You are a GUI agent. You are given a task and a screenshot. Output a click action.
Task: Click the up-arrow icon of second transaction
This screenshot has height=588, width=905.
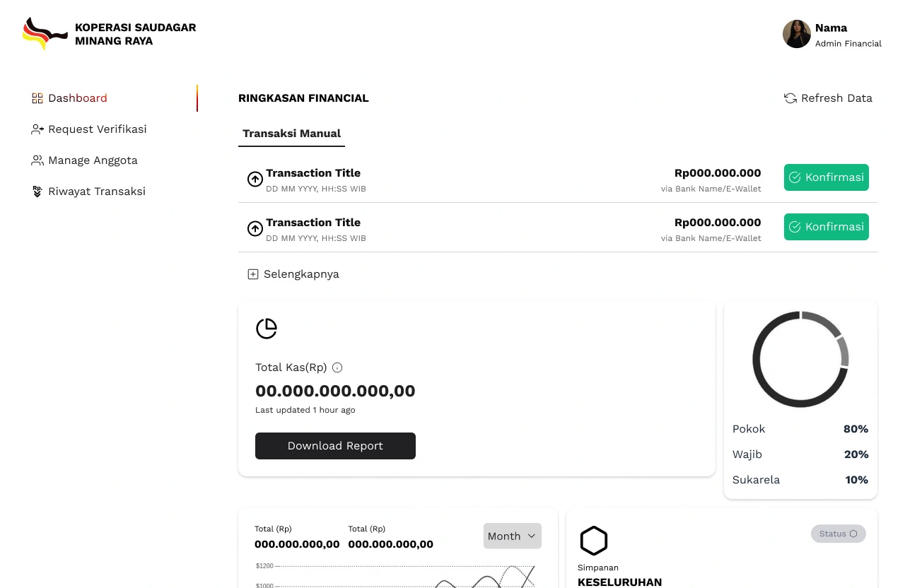click(x=255, y=229)
